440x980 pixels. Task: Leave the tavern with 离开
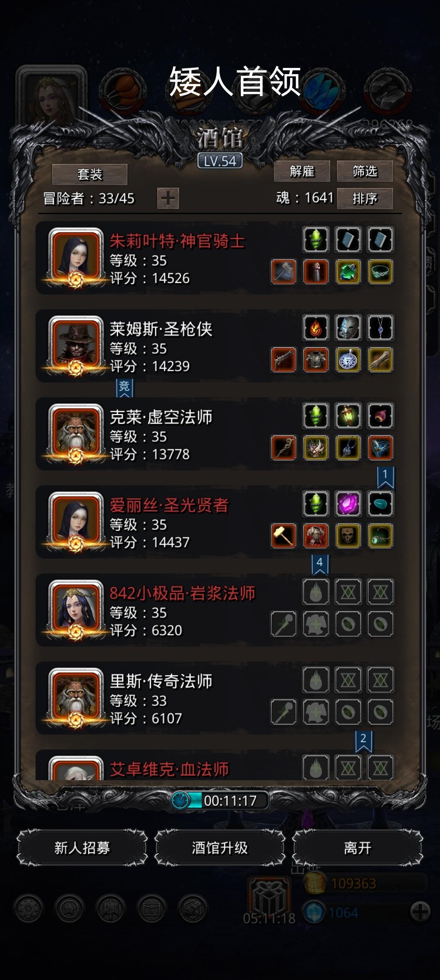358,848
